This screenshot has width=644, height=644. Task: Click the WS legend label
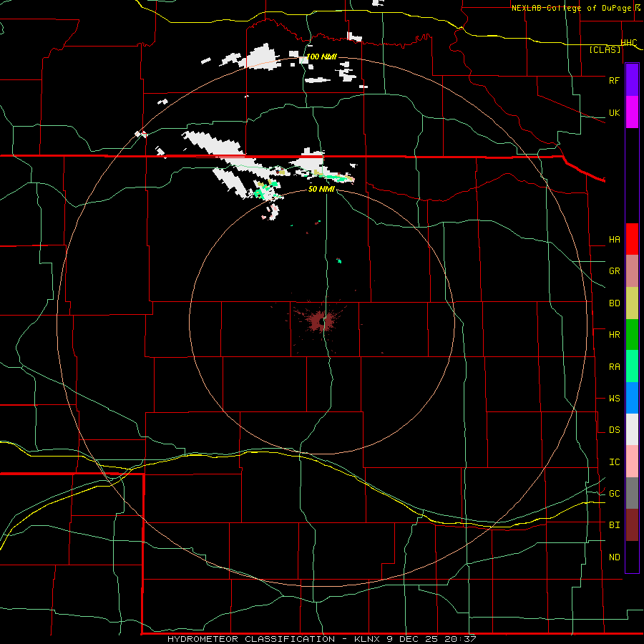(x=614, y=399)
